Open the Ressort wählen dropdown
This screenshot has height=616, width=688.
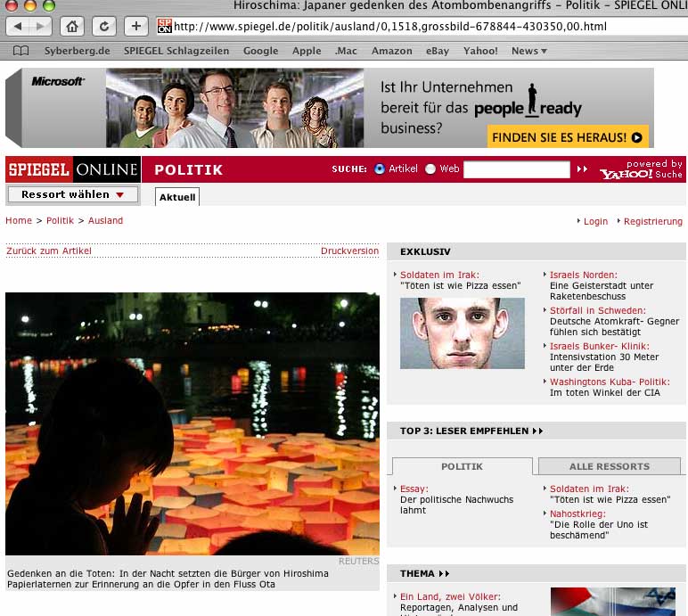72,194
